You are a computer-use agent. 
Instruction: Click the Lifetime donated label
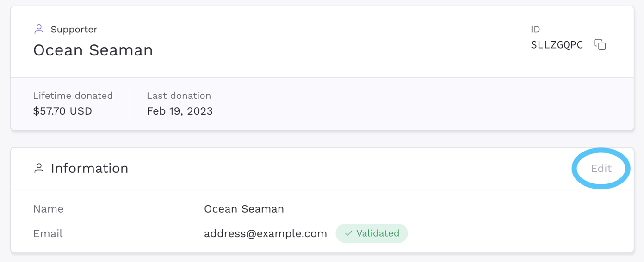[73, 96]
